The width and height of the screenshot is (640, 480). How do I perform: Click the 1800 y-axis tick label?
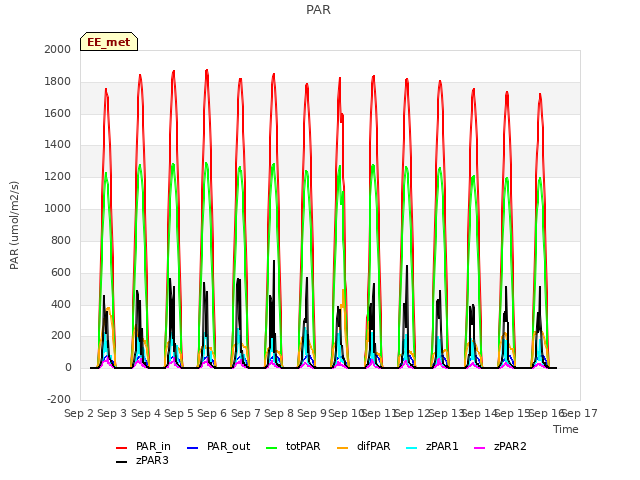tap(58, 81)
